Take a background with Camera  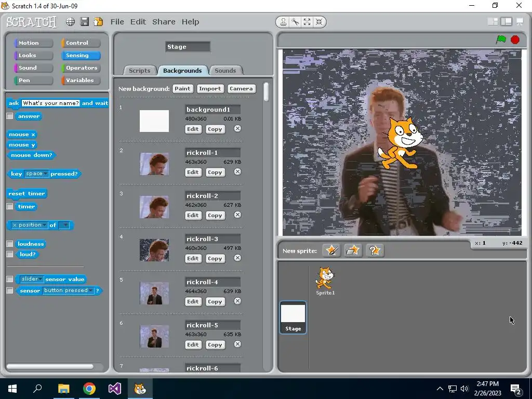click(x=241, y=88)
